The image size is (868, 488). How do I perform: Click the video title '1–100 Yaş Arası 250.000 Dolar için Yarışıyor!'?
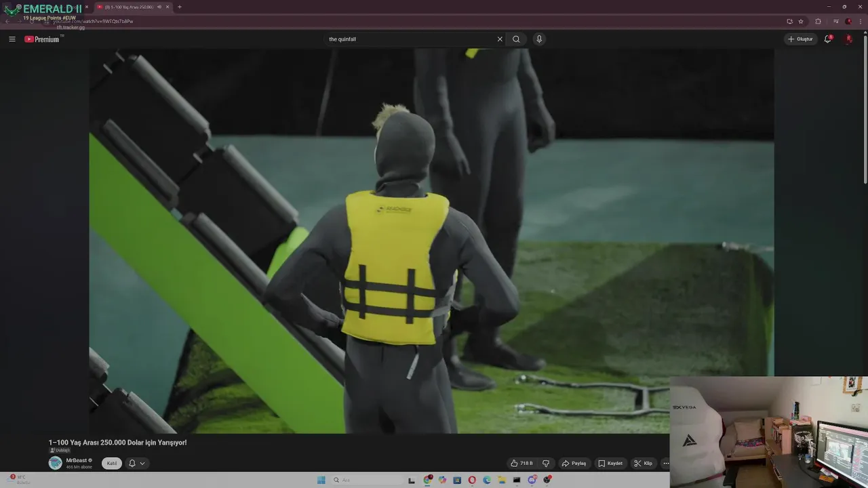pyautogui.click(x=117, y=443)
